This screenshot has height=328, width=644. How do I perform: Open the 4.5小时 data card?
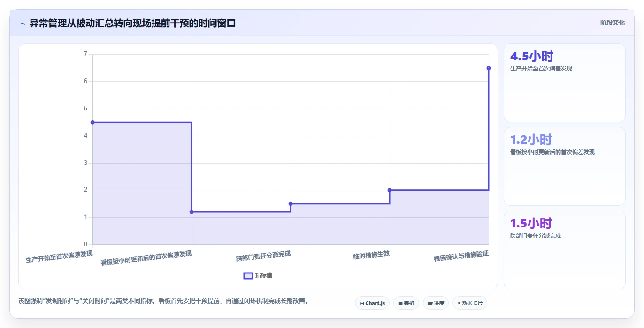tap(565, 83)
